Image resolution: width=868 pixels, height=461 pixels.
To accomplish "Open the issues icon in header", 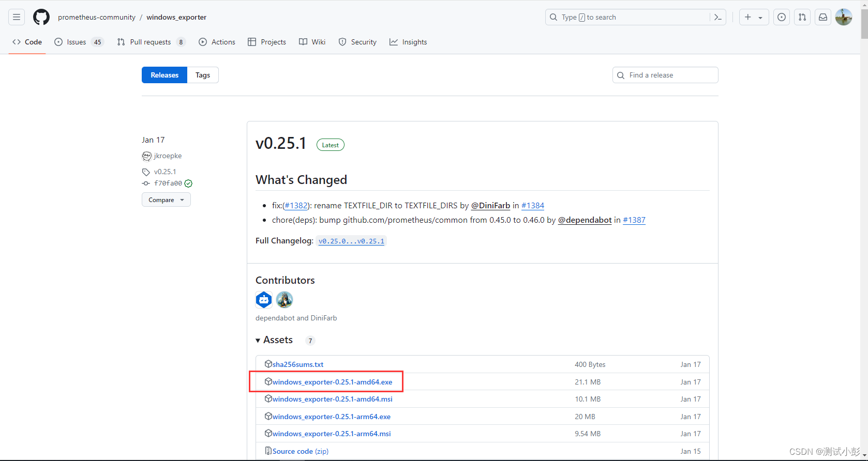I will [x=782, y=17].
